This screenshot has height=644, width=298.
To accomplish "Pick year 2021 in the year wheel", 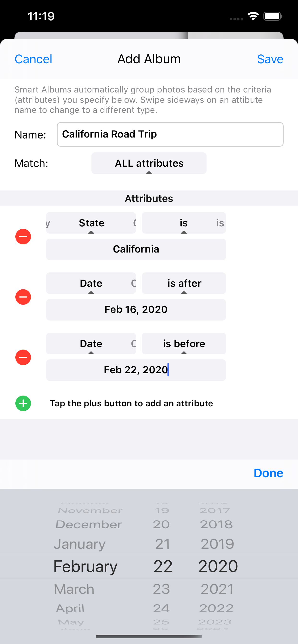I will pyautogui.click(x=217, y=589).
